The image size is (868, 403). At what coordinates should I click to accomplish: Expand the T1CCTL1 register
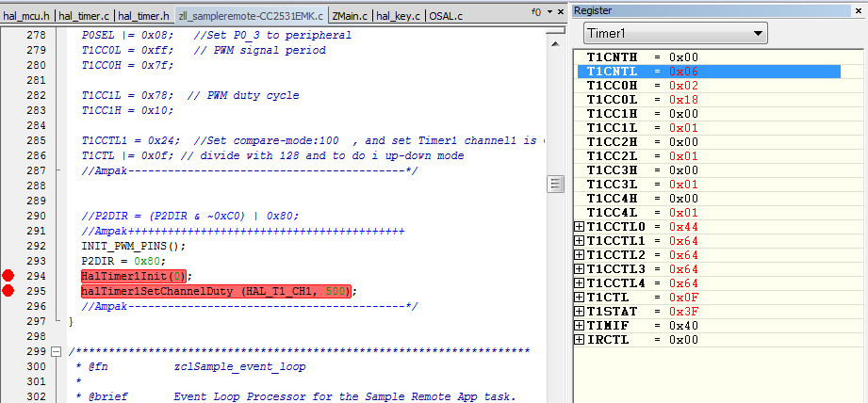(x=579, y=241)
